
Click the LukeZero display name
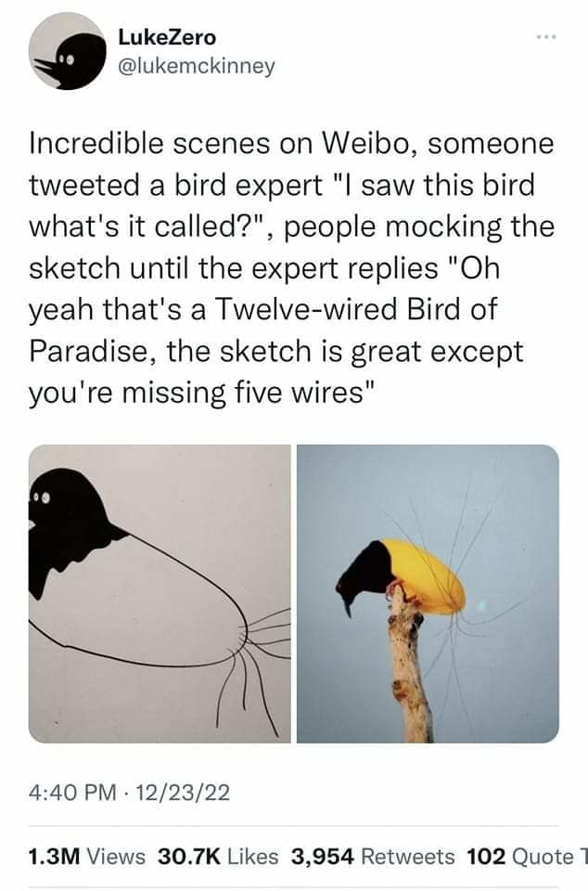point(167,37)
